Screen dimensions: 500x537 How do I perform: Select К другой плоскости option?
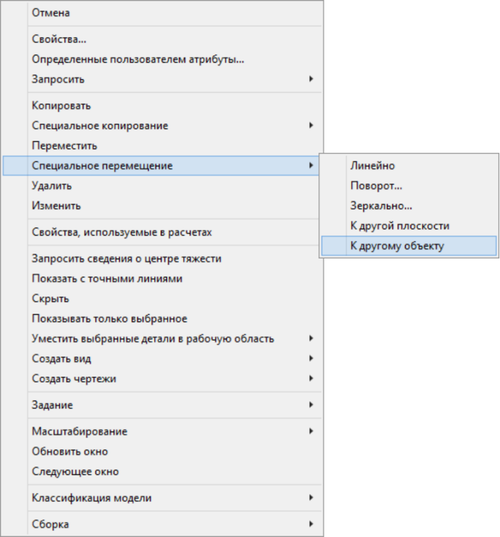[x=409, y=226]
